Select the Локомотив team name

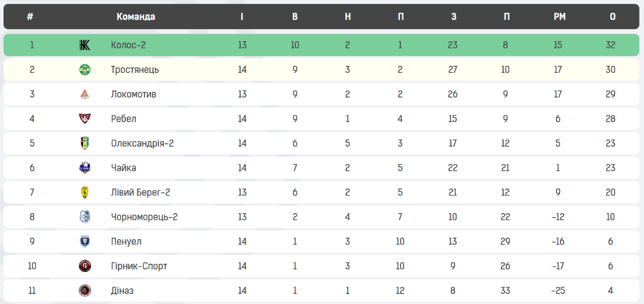point(133,94)
